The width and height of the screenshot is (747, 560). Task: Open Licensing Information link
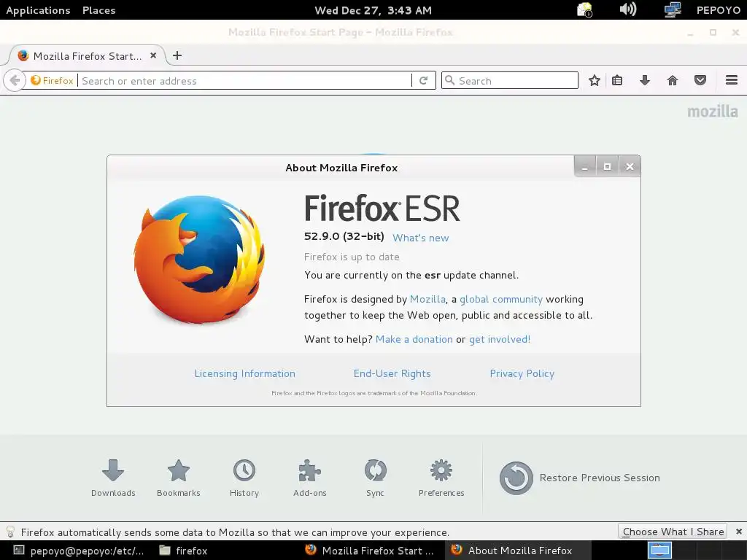[245, 374]
